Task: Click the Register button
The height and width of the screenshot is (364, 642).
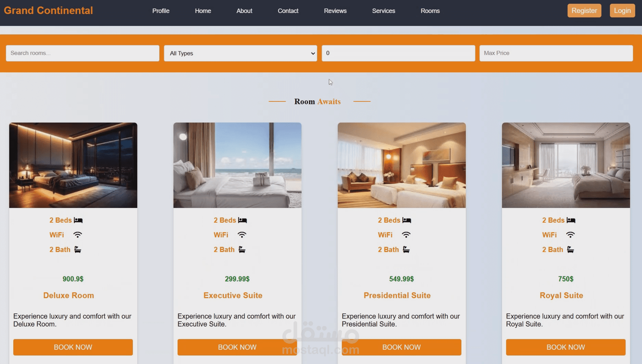Action: pyautogui.click(x=584, y=11)
